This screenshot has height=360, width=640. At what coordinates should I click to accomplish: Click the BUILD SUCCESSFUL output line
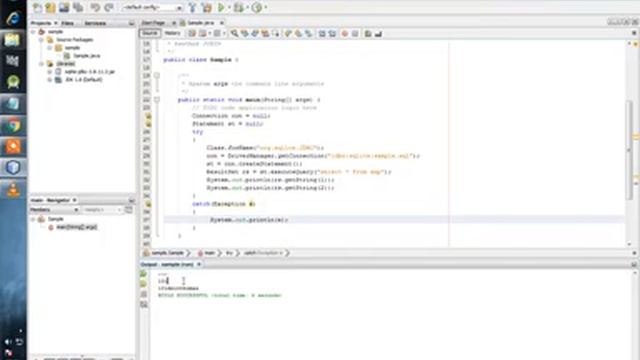click(x=220, y=295)
